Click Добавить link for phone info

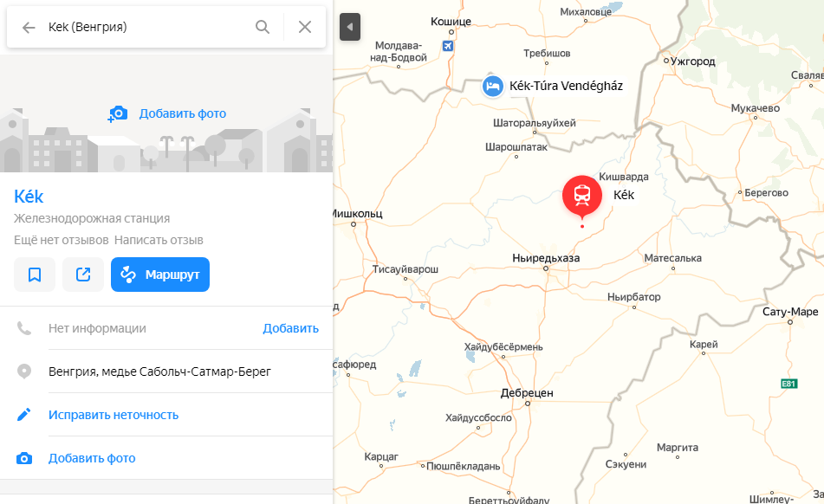[290, 328]
